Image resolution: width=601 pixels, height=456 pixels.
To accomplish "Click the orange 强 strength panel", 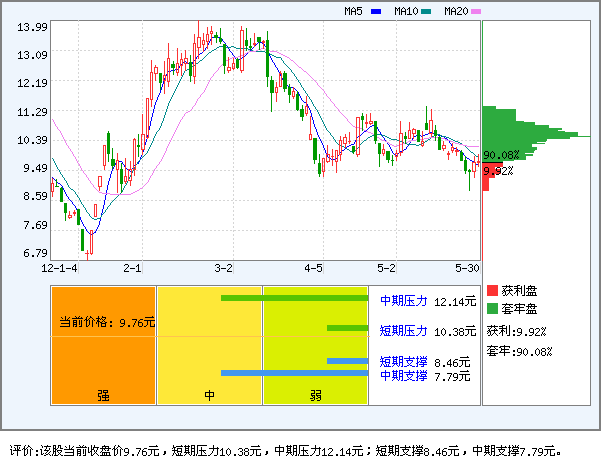I will (x=103, y=346).
